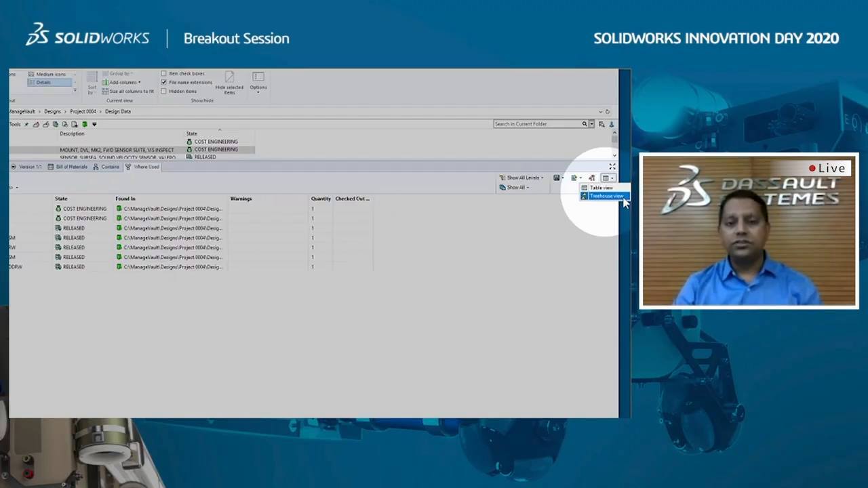Maximize the lower panel with expand icon
The width and height of the screenshot is (868, 488).
612,167
